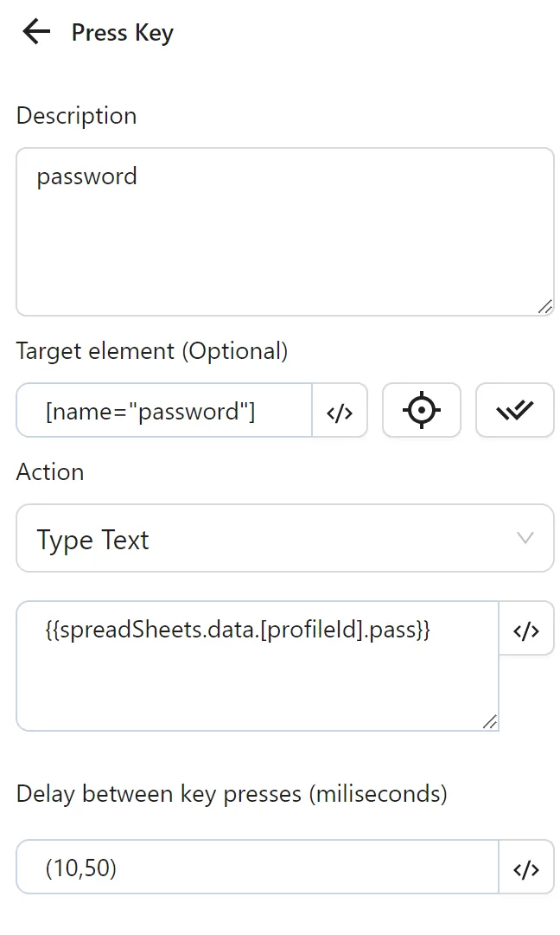Toggle code view for the target selector
This screenshot has height=935, width=560.
pyautogui.click(x=340, y=411)
